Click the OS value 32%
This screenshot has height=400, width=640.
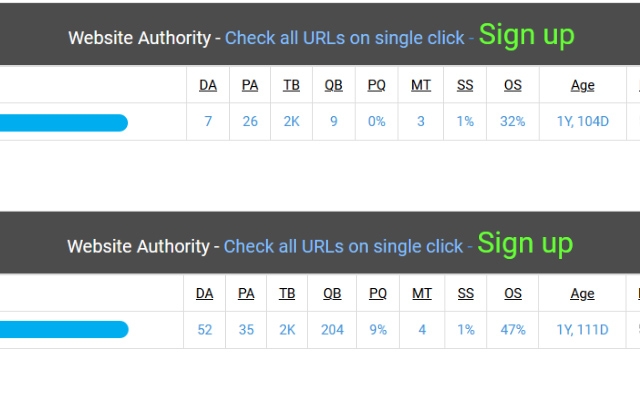(513, 122)
